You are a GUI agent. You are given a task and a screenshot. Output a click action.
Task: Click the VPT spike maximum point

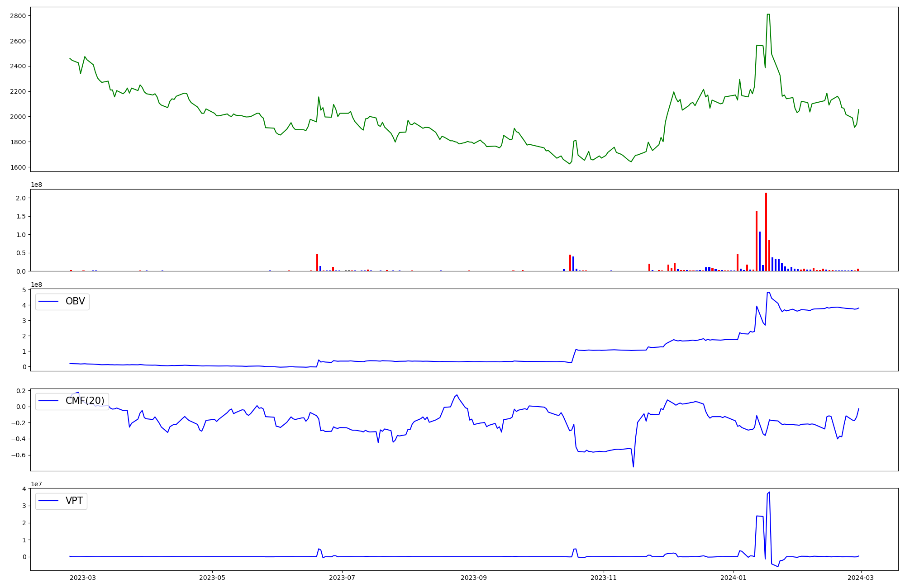tap(769, 492)
